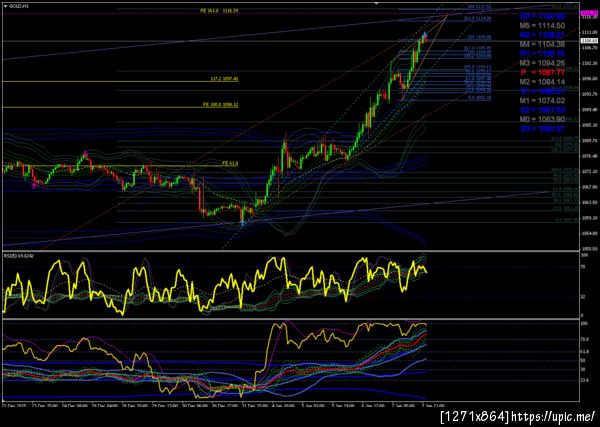
Task: Select the M5 = 1114.50 pivot label
Action: pyautogui.click(x=543, y=26)
